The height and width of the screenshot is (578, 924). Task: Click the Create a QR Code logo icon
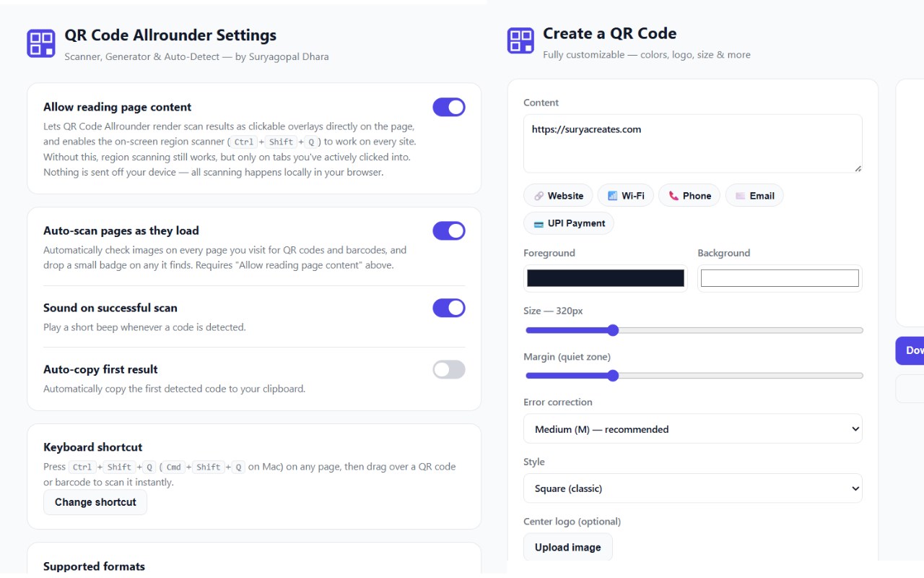(x=520, y=41)
